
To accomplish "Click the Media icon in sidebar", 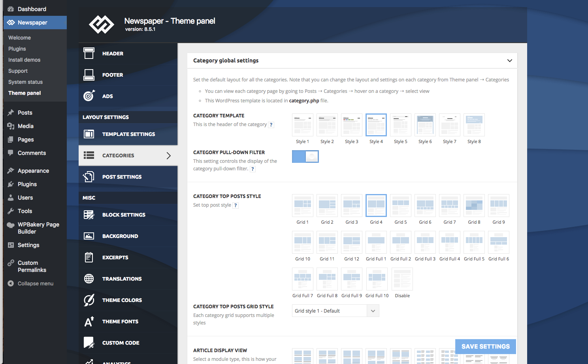I will 11,126.
